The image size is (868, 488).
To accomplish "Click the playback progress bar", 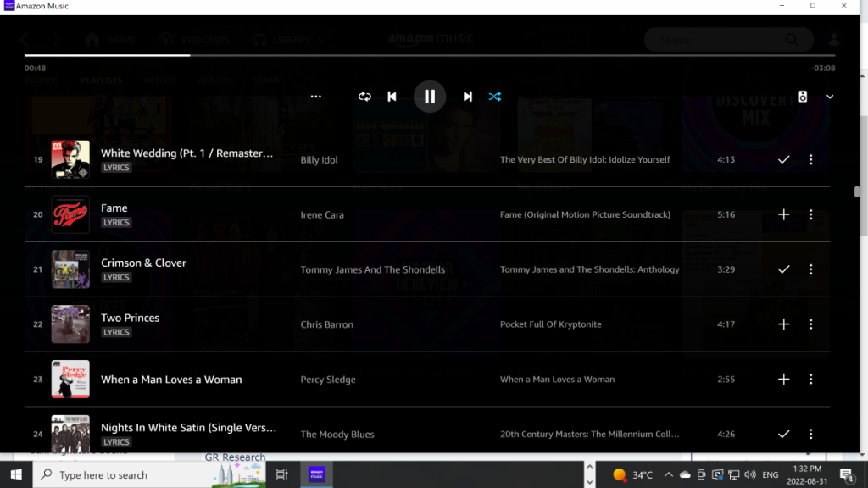I will tap(430, 55).
